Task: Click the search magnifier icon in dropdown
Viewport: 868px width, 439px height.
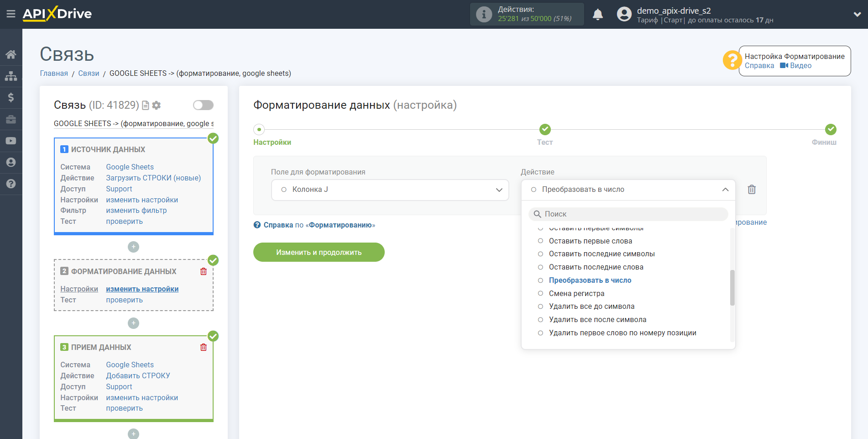Action: [538, 214]
